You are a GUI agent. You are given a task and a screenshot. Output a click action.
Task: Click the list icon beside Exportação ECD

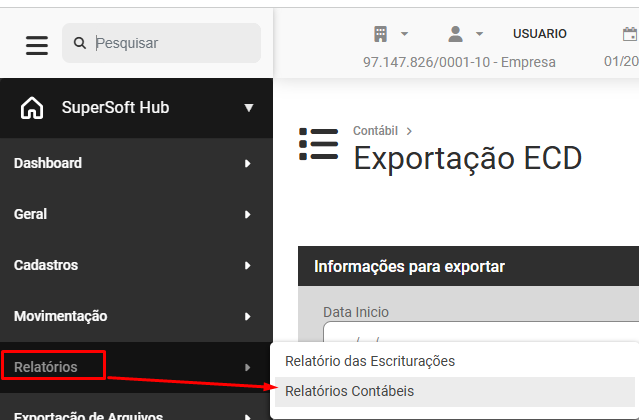click(x=319, y=144)
